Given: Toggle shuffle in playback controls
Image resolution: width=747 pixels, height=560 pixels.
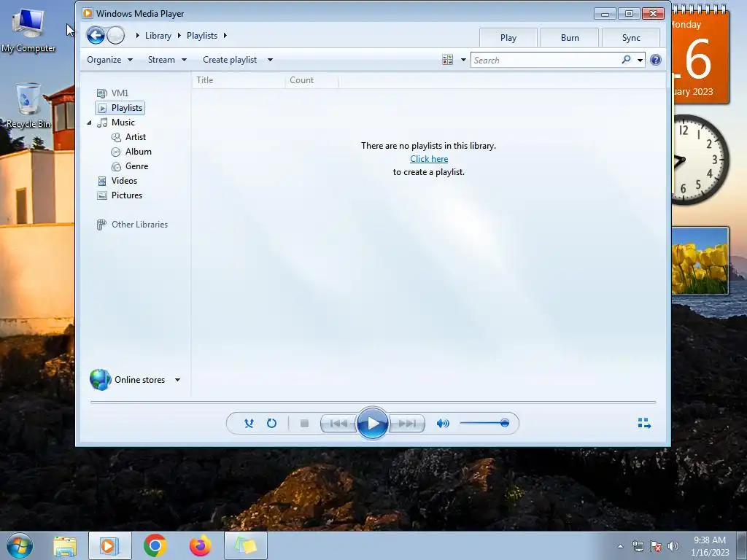Looking at the screenshot, I should click(249, 423).
